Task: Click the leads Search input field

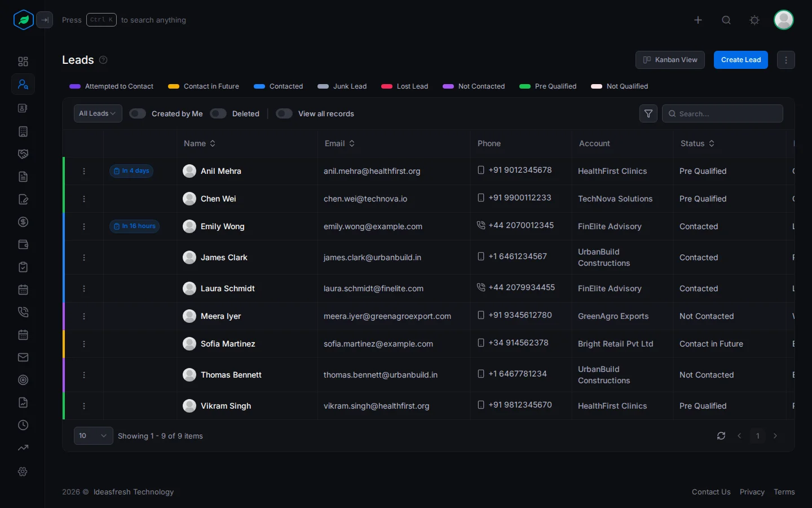Action: pyautogui.click(x=722, y=113)
